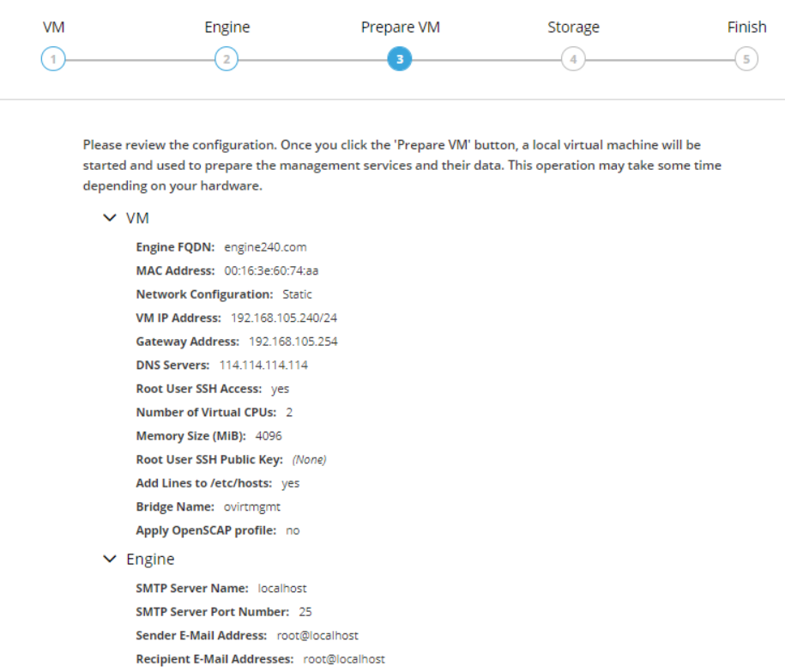
Task: Select the Prepare VM step label
Action: tap(400, 27)
